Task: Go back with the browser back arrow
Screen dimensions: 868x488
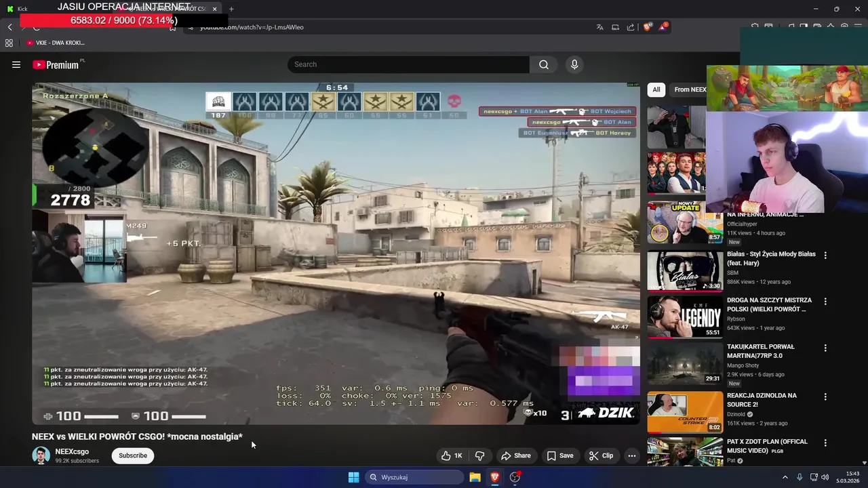Action: point(9,27)
